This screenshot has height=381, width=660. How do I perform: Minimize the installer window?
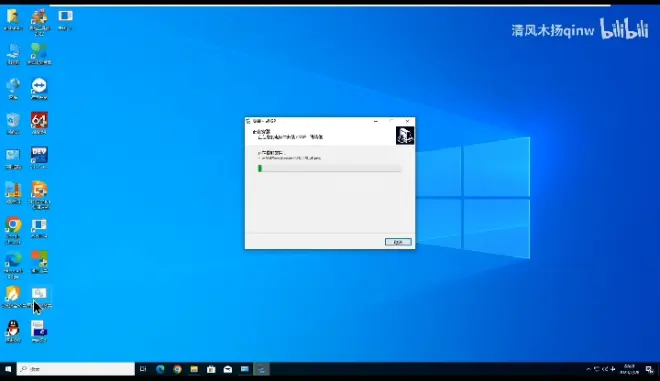(376, 121)
